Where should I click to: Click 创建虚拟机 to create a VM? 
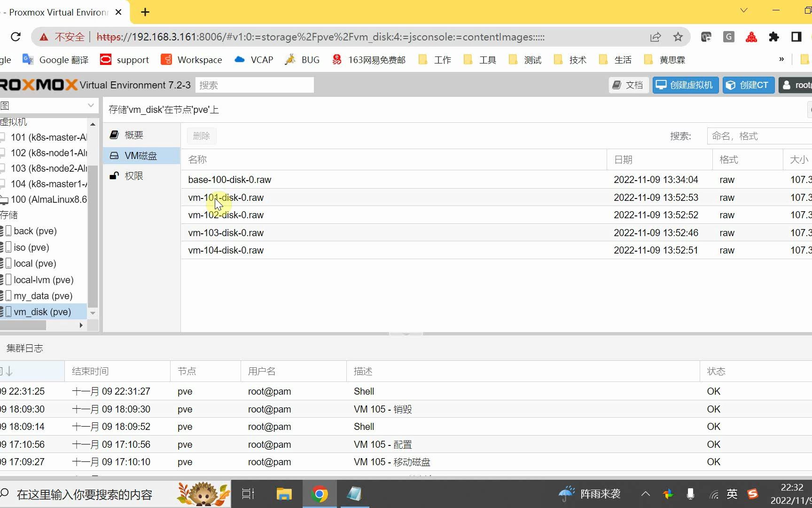tap(685, 85)
